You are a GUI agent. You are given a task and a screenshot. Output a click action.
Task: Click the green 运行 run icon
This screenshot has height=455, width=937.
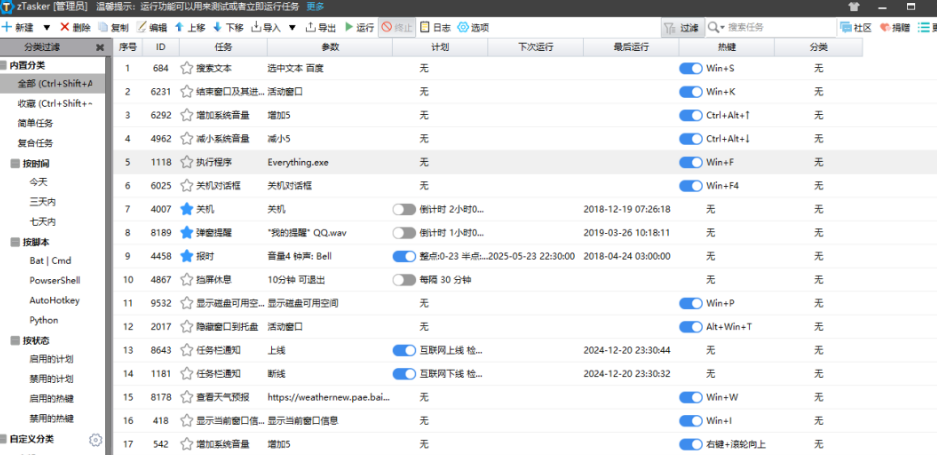tap(349, 28)
